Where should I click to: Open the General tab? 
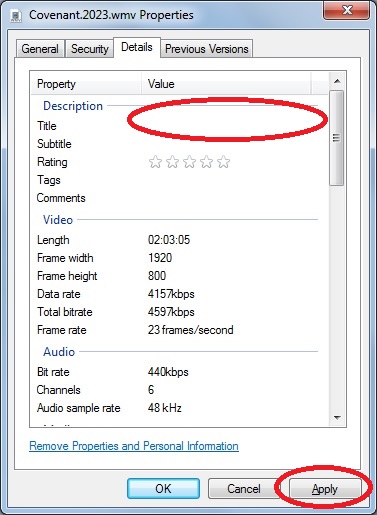click(40, 49)
